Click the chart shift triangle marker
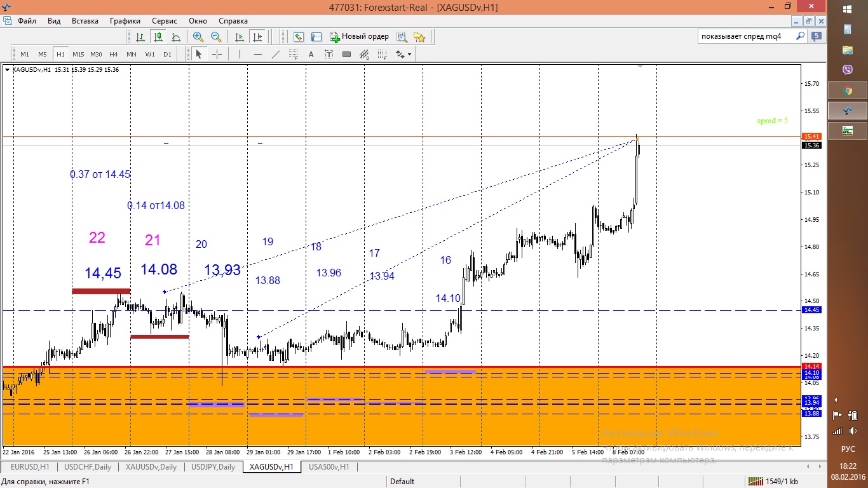The height and width of the screenshot is (488, 868). point(640,65)
